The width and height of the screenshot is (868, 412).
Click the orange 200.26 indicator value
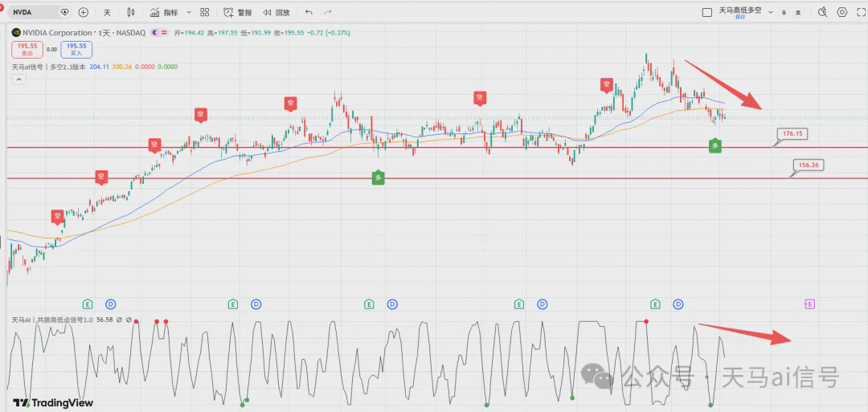coord(121,67)
